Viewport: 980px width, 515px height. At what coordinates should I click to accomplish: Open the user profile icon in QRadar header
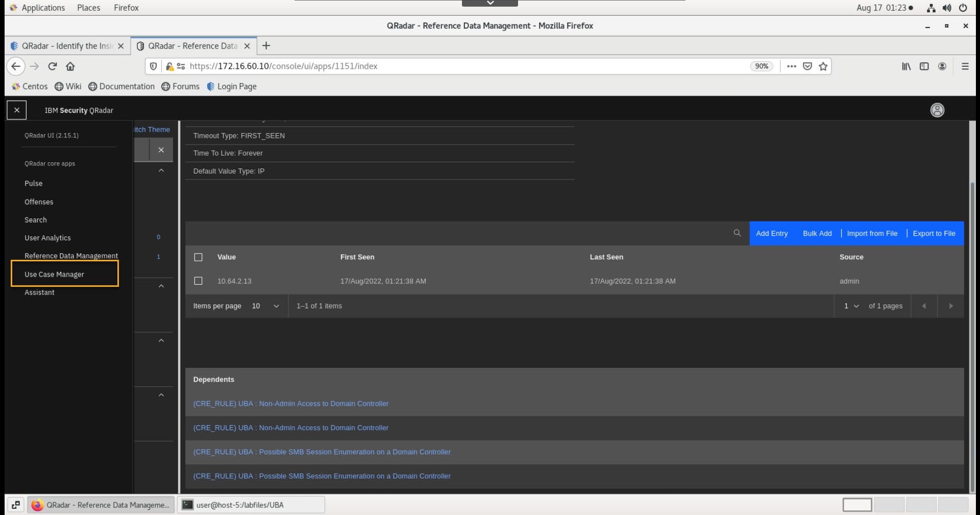coord(937,110)
